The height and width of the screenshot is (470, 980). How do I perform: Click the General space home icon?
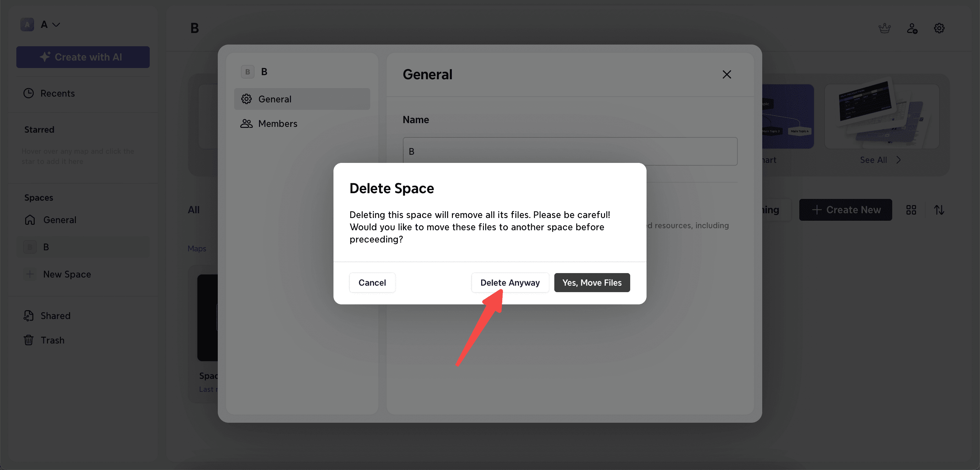(x=30, y=220)
